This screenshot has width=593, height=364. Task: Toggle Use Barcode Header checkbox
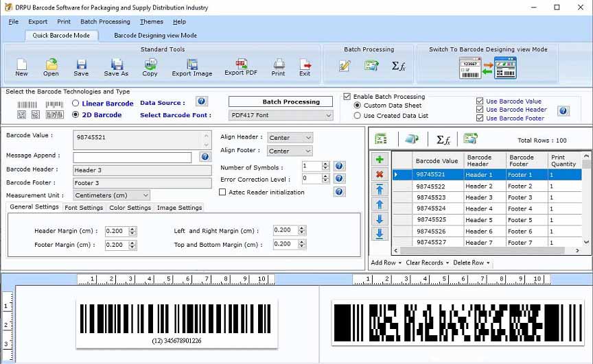[x=480, y=109]
